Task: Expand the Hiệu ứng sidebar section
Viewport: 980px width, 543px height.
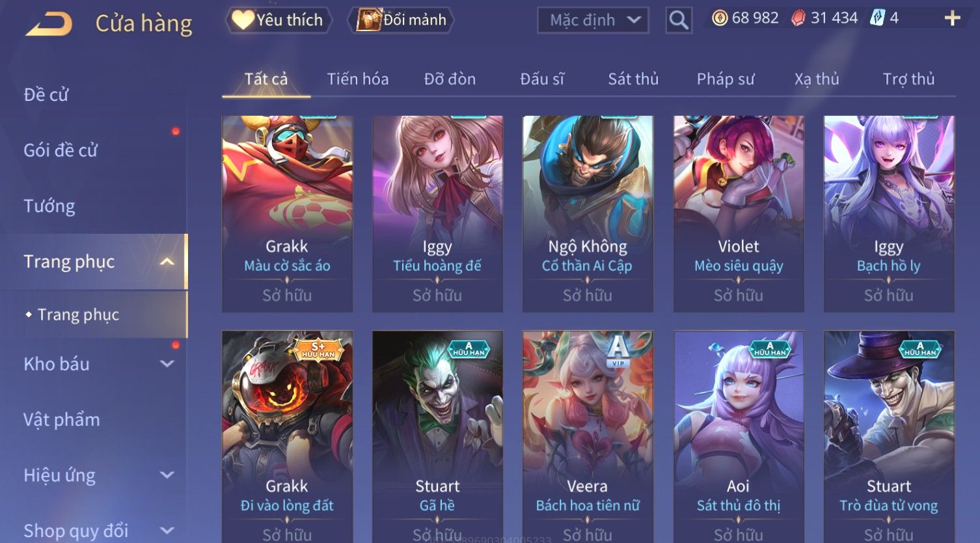Action: point(167,475)
